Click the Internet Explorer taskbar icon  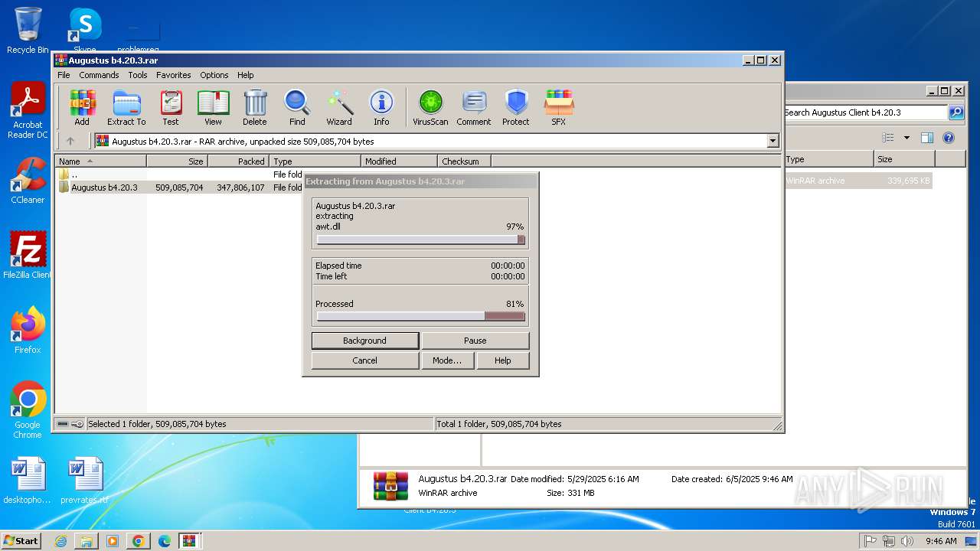60,541
